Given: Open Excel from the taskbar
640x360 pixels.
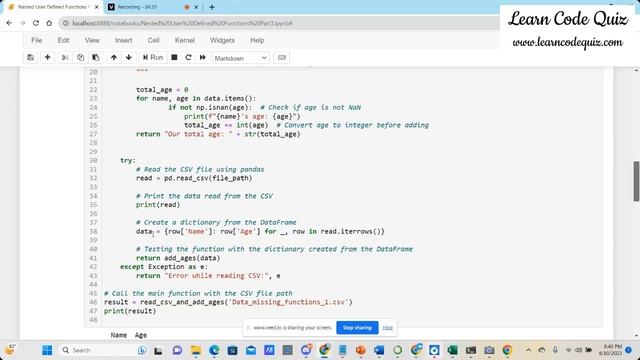Looking at the screenshot, I should click(452, 350).
